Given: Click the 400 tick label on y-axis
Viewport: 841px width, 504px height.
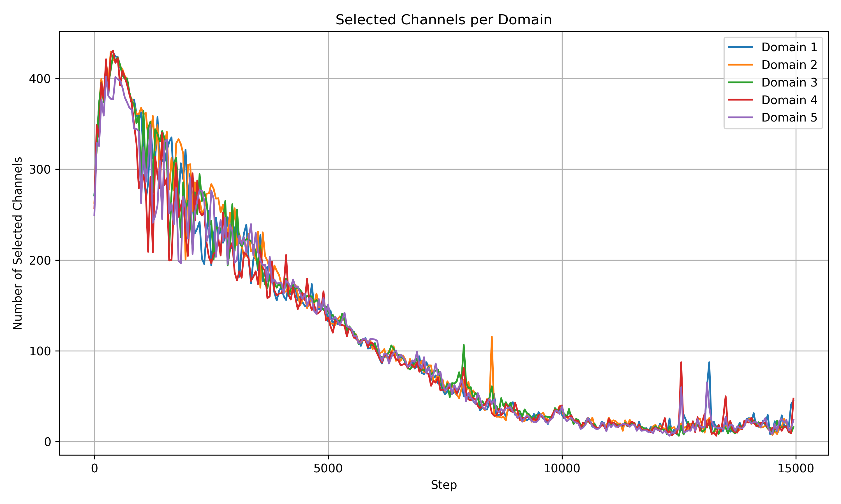Looking at the screenshot, I should (x=40, y=79).
